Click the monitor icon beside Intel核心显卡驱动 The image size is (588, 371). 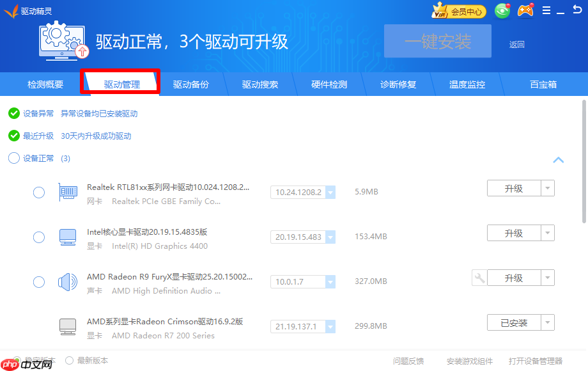click(68, 237)
